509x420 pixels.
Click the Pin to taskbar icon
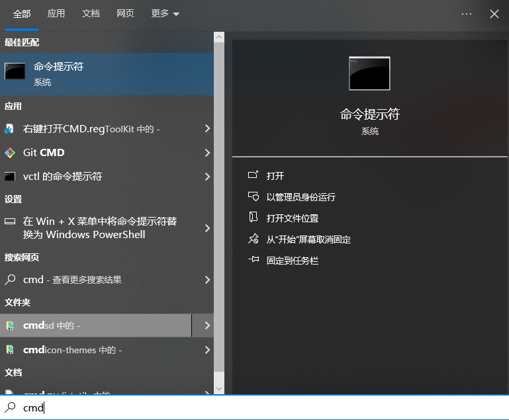253,260
